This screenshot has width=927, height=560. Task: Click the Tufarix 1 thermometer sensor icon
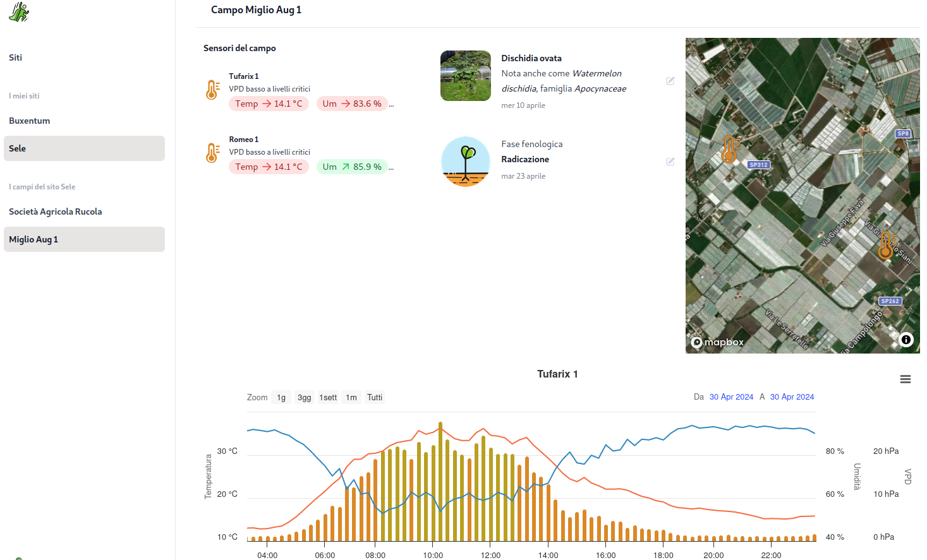[212, 90]
